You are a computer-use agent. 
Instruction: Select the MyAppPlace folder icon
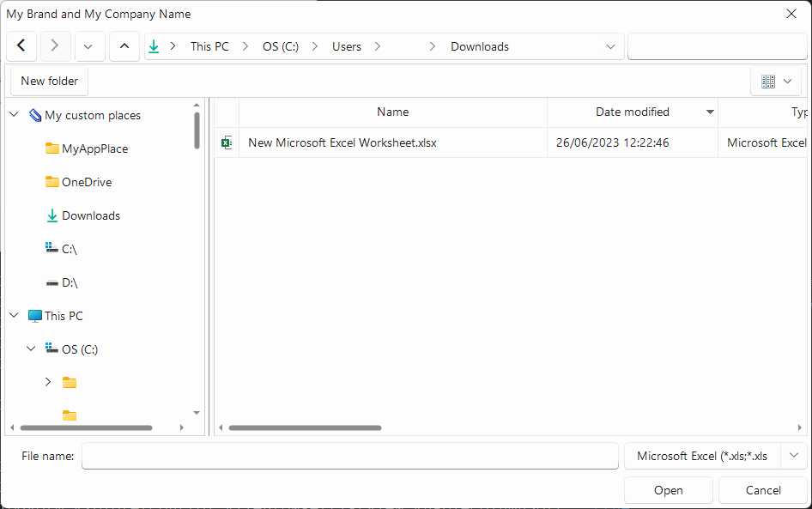click(52, 148)
